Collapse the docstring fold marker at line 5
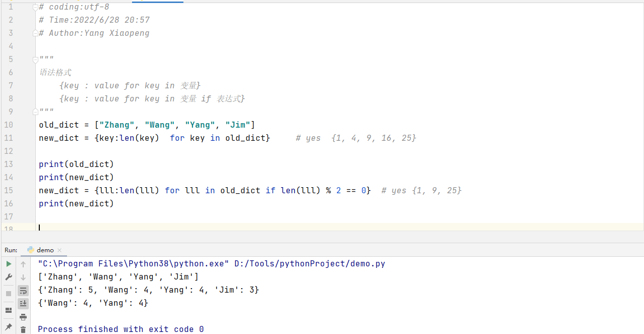Screen dimensions: 644x334 coord(35,59)
